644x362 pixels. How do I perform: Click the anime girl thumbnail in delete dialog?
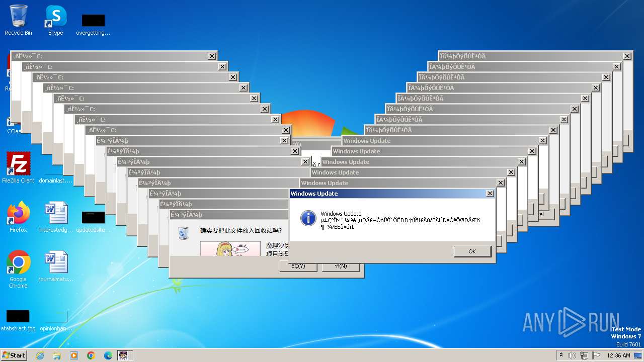(230, 249)
